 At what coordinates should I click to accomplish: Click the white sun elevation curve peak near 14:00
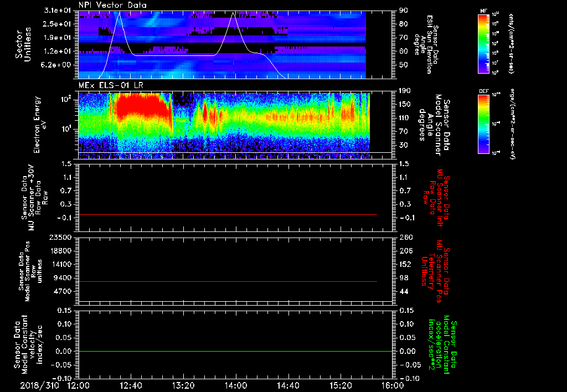234,13
